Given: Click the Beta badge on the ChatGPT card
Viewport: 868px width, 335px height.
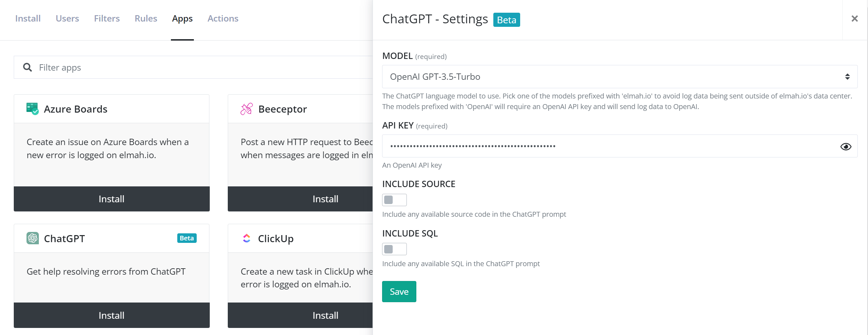Looking at the screenshot, I should click(x=186, y=238).
